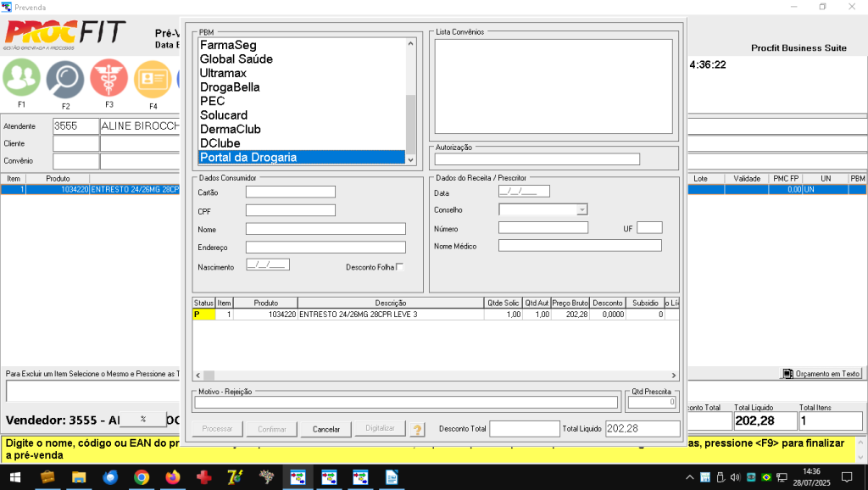Click the CPF input field
Image resolution: width=868 pixels, height=490 pixels.
click(x=291, y=210)
